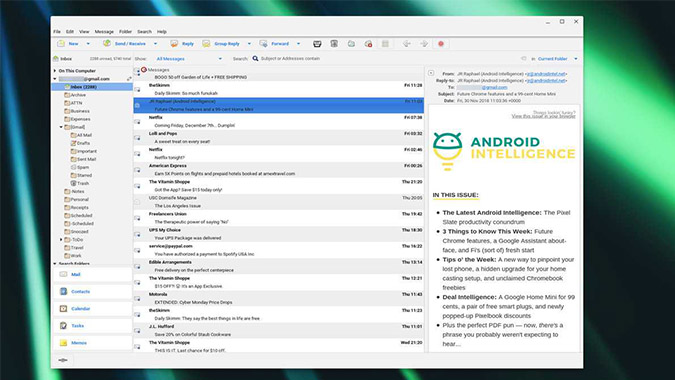Switch to Contacts view button
The height and width of the screenshot is (380, 675).
[x=92, y=291]
